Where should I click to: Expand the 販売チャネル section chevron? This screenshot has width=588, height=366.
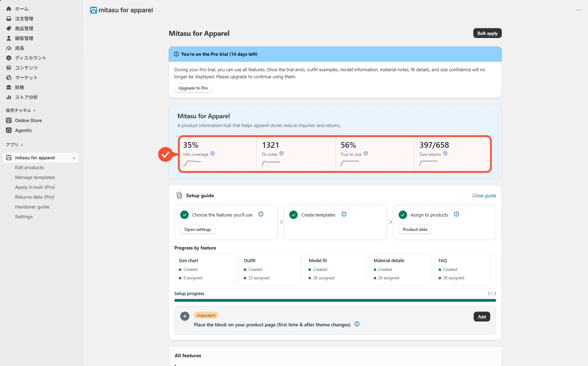34,111
